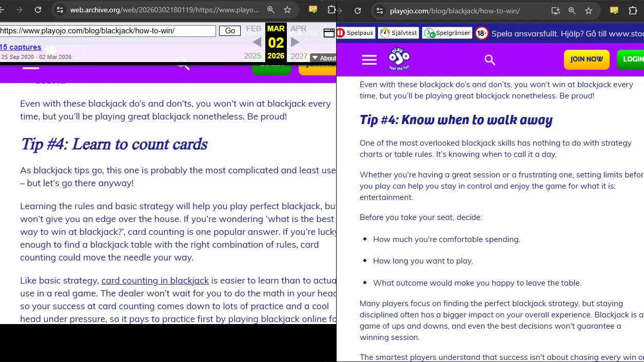
Task: Reload the playojo.com page in right browser
Action: 358,10
